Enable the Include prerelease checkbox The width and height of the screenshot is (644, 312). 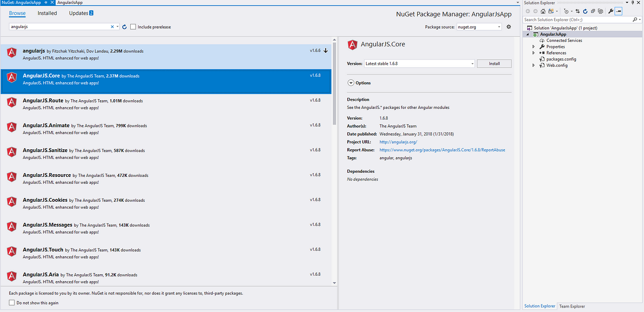tap(133, 27)
